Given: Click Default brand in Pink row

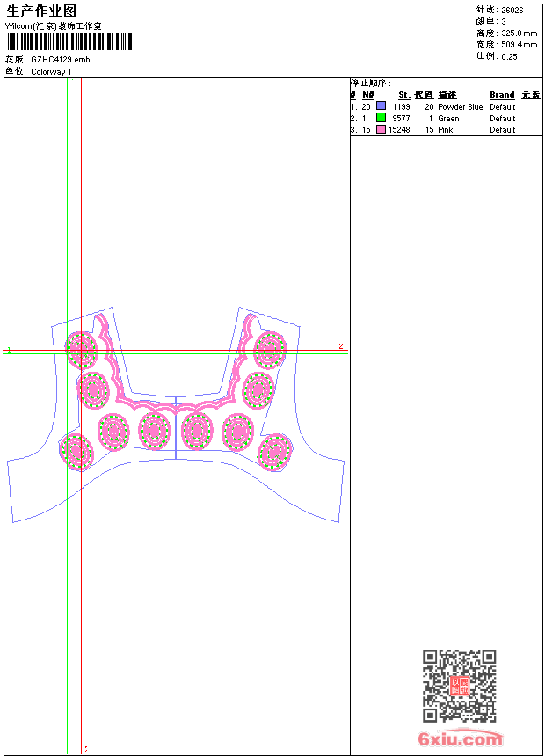Looking at the screenshot, I should 503,130.
